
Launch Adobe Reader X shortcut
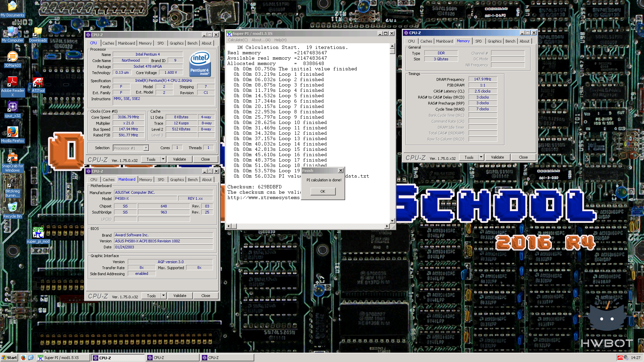pos(12,86)
